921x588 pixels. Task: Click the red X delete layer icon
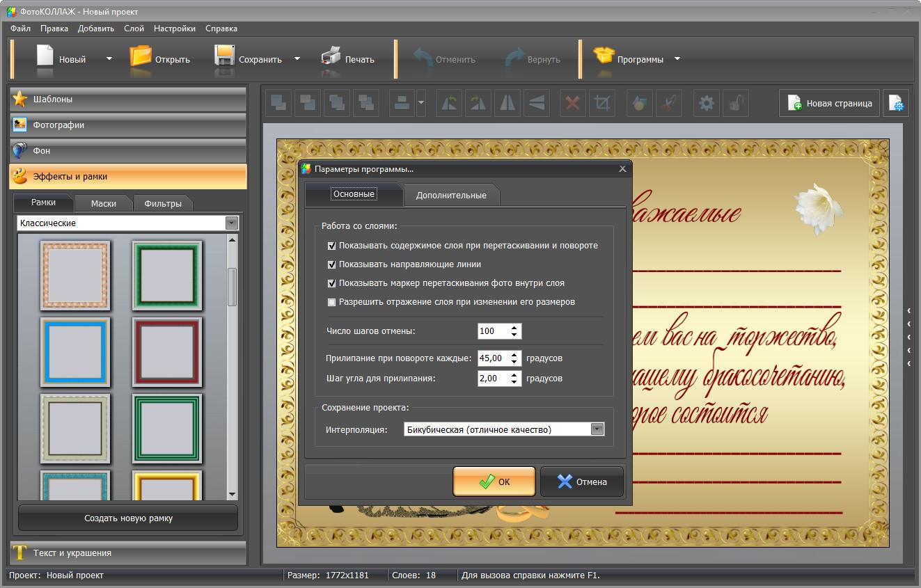[572, 104]
